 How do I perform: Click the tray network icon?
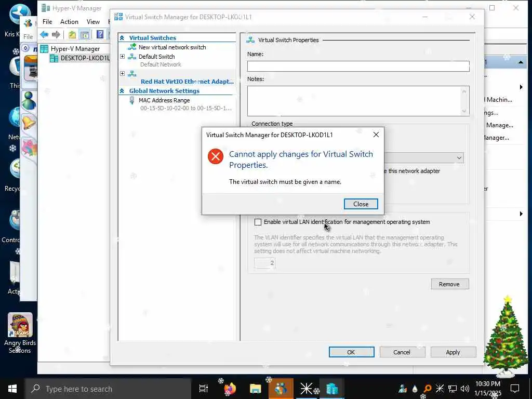click(453, 389)
